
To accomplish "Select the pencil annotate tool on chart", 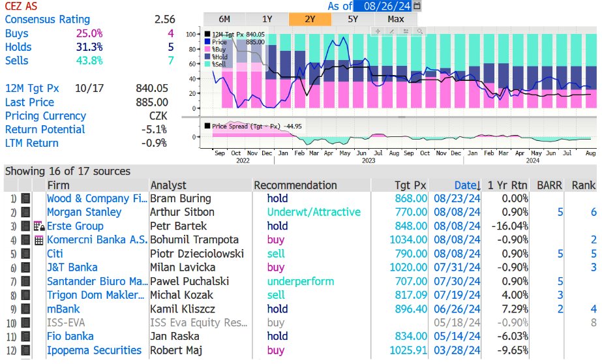I will point(391,31).
